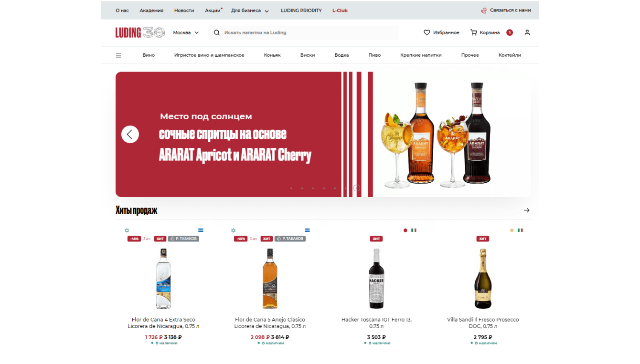
Task: Open the user account profile icon
Action: click(527, 32)
